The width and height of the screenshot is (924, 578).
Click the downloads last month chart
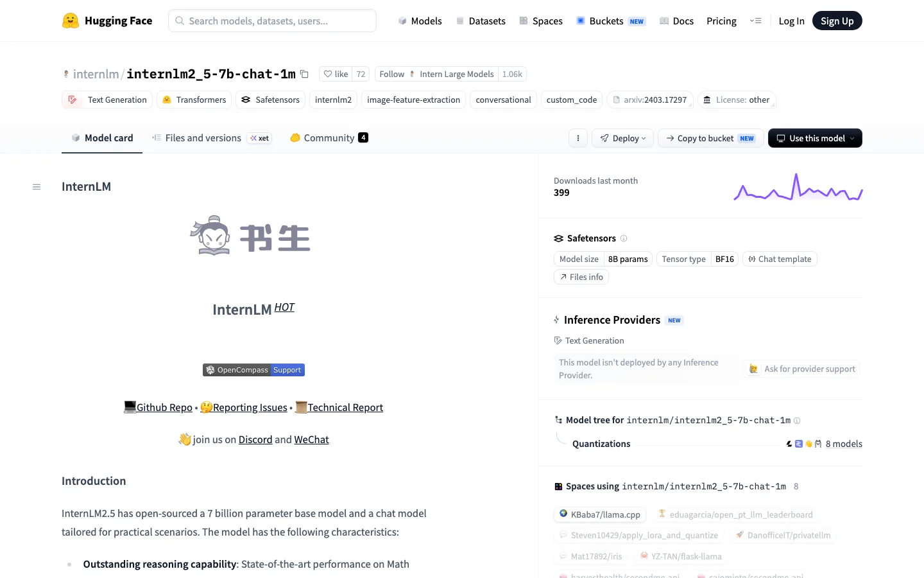pyautogui.click(x=798, y=187)
